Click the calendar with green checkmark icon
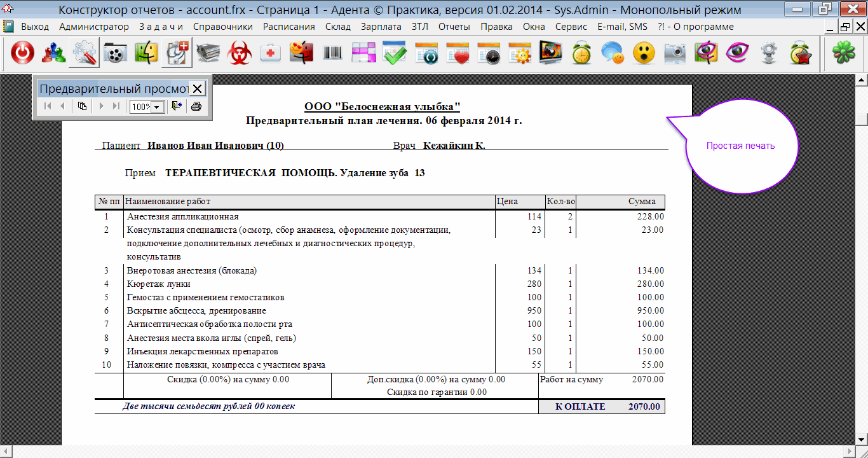The image size is (868, 458). (395, 54)
